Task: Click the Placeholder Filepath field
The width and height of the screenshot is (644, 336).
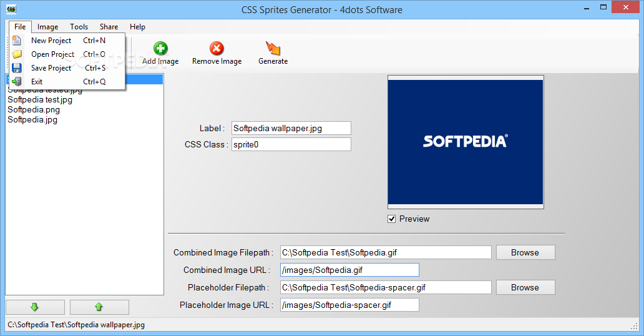Action: 386,287
